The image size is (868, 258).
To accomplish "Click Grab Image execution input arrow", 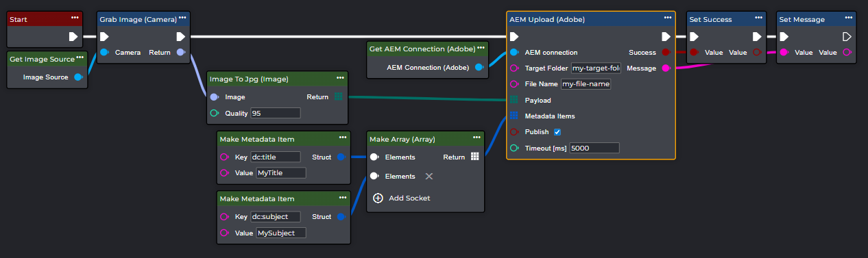I will pos(105,36).
